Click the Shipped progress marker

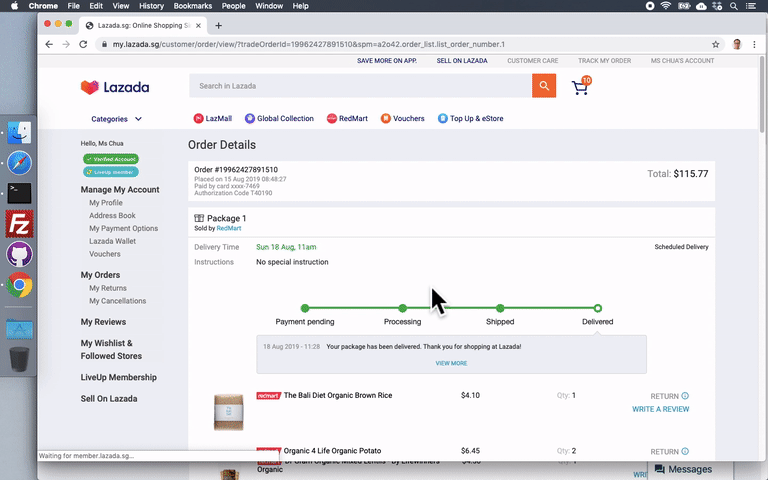[500, 308]
